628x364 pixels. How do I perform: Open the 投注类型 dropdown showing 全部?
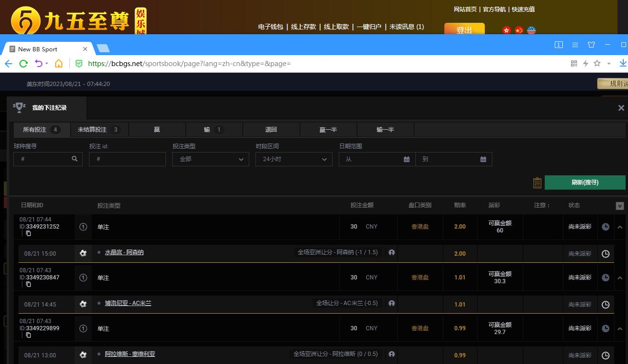(x=210, y=159)
